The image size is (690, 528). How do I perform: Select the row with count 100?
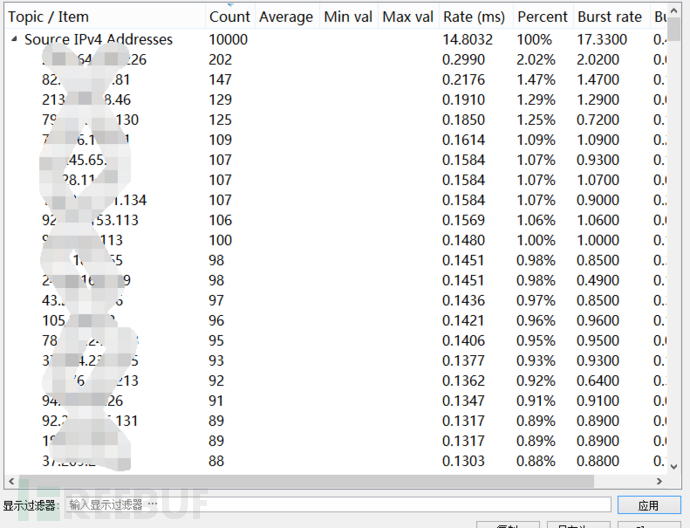(x=336, y=240)
